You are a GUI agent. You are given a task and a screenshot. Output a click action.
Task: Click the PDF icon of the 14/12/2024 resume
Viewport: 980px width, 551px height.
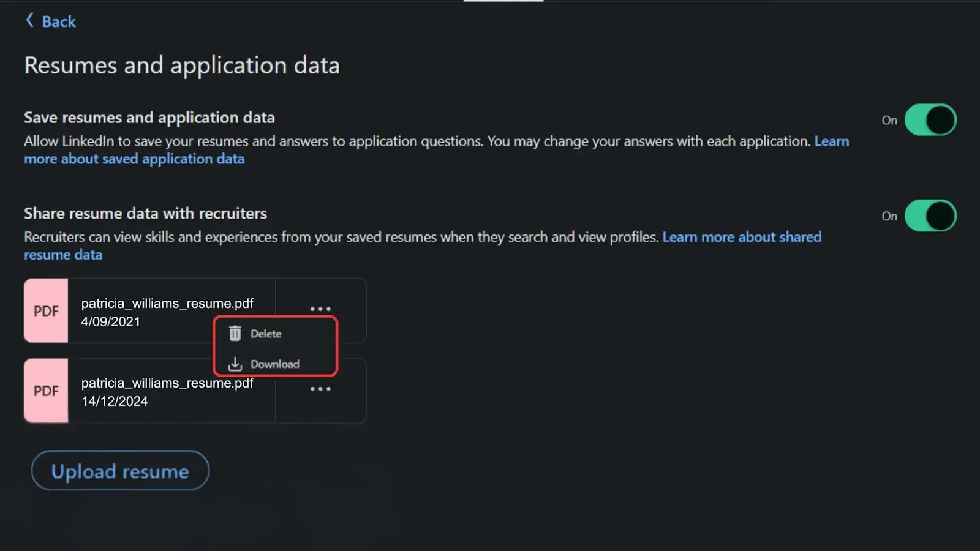46,391
